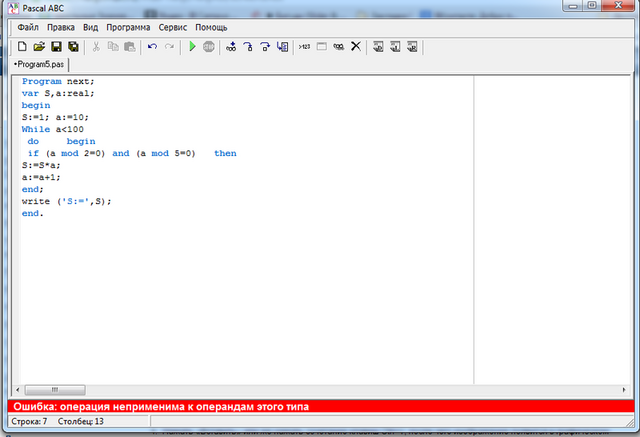Select the Program5.pas tab

tap(40, 64)
